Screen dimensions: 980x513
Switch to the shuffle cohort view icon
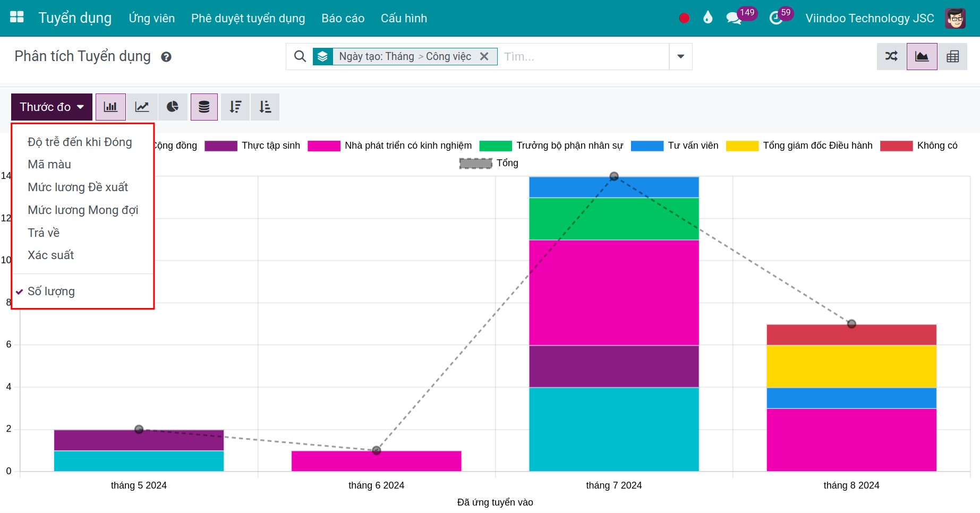point(892,56)
